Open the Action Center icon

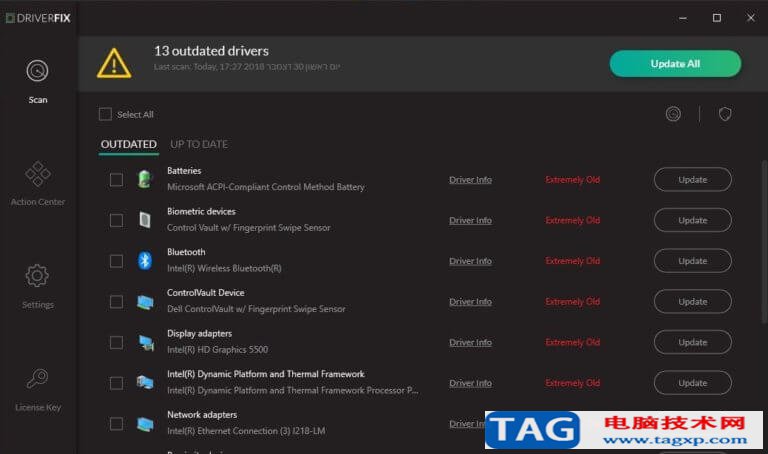pyautogui.click(x=38, y=174)
